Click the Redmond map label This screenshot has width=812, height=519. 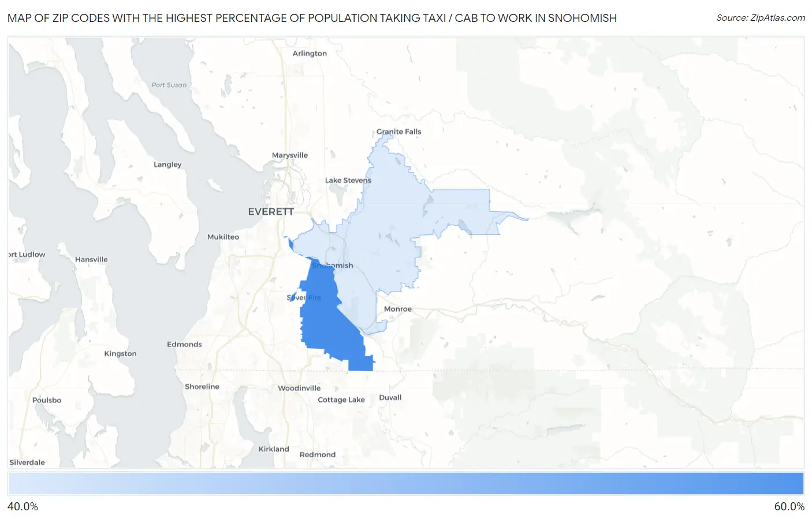318,454
